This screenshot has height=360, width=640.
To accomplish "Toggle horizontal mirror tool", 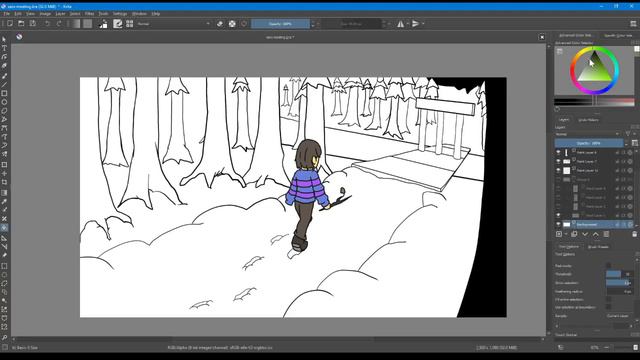I will click(401, 24).
